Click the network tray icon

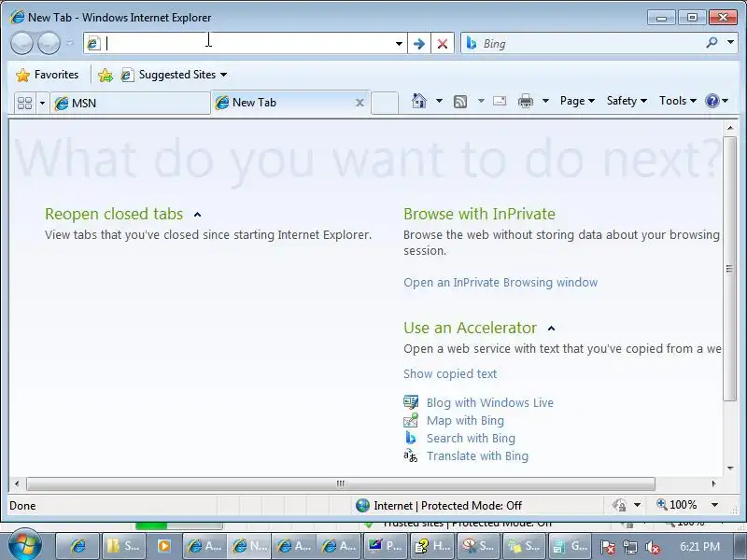[629, 547]
